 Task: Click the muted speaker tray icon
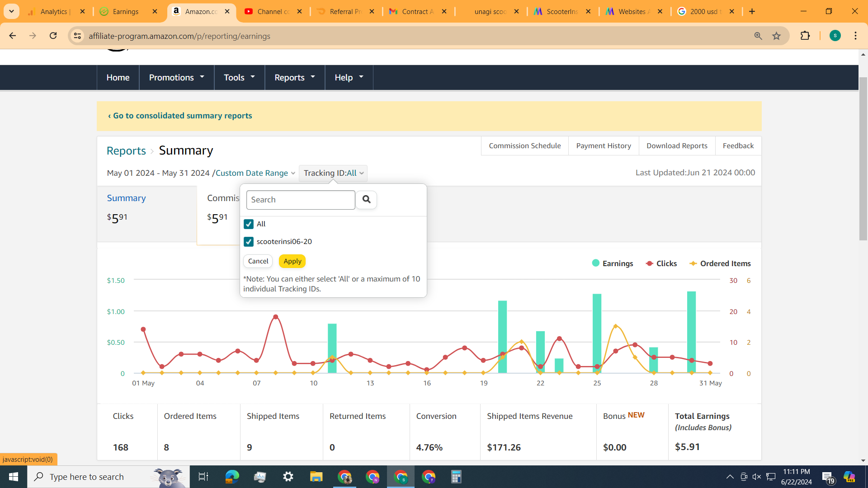tap(757, 477)
